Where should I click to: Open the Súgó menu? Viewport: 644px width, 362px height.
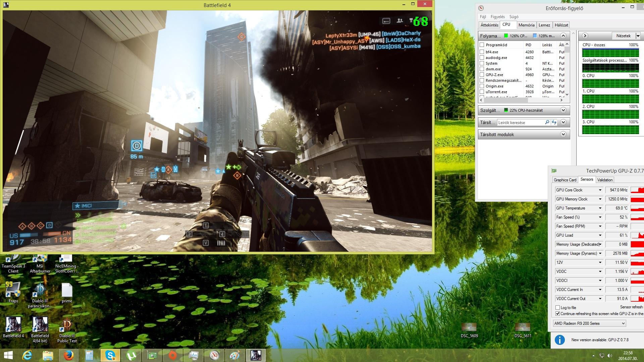[x=514, y=17]
